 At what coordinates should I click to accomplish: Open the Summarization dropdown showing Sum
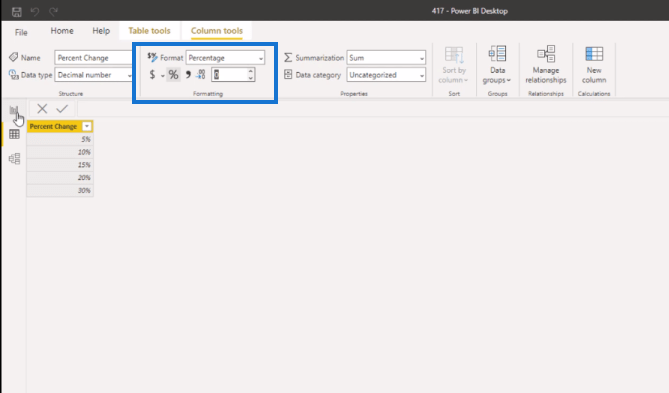tap(386, 58)
